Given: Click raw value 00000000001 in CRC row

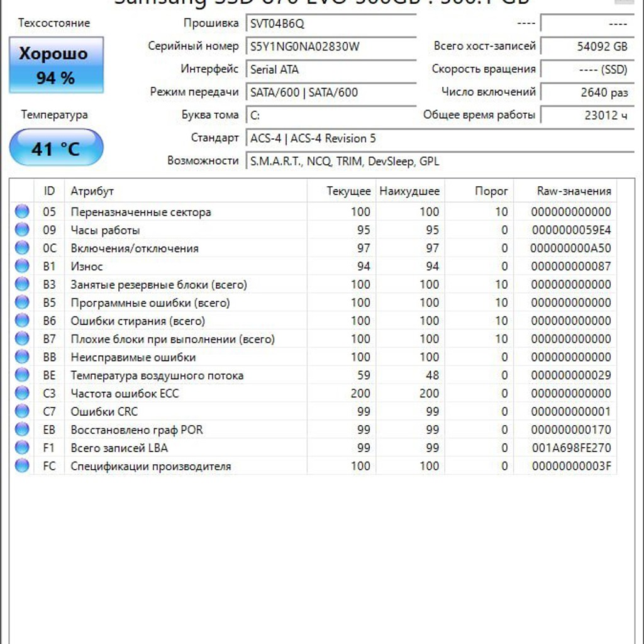Looking at the screenshot, I should click(571, 411).
